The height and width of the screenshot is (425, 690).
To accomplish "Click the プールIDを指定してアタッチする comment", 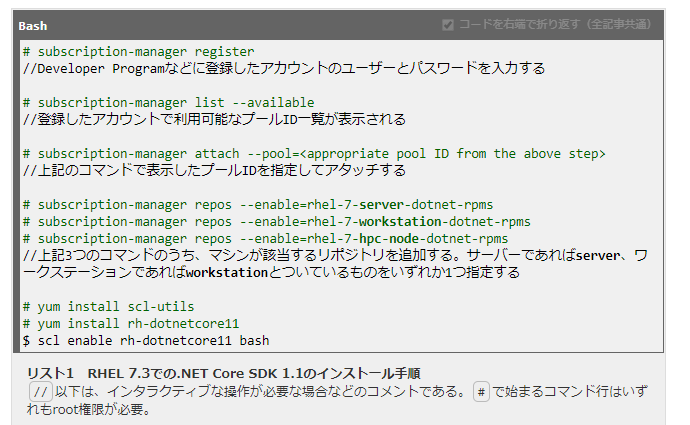I will (x=214, y=171).
